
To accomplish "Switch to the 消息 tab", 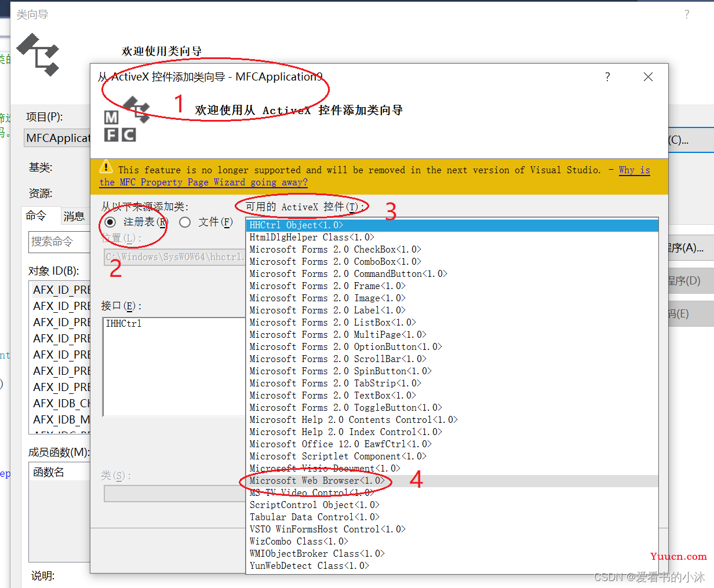I will coord(74,217).
